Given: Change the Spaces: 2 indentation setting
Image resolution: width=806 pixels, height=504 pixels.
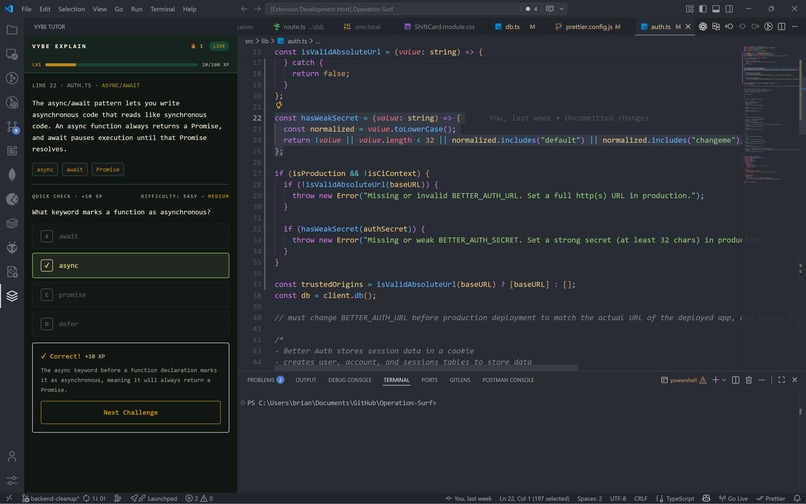Looking at the screenshot, I should coord(590,498).
